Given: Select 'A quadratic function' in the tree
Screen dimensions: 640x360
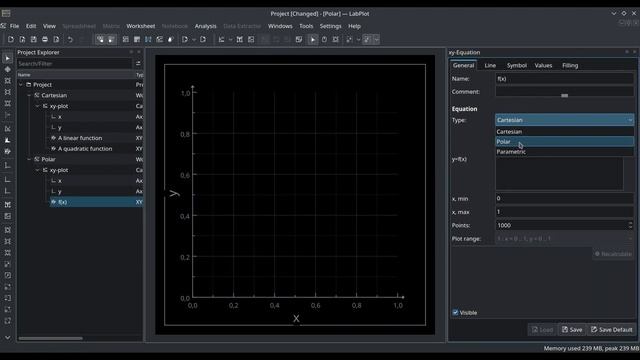Looking at the screenshot, I should tap(85, 149).
